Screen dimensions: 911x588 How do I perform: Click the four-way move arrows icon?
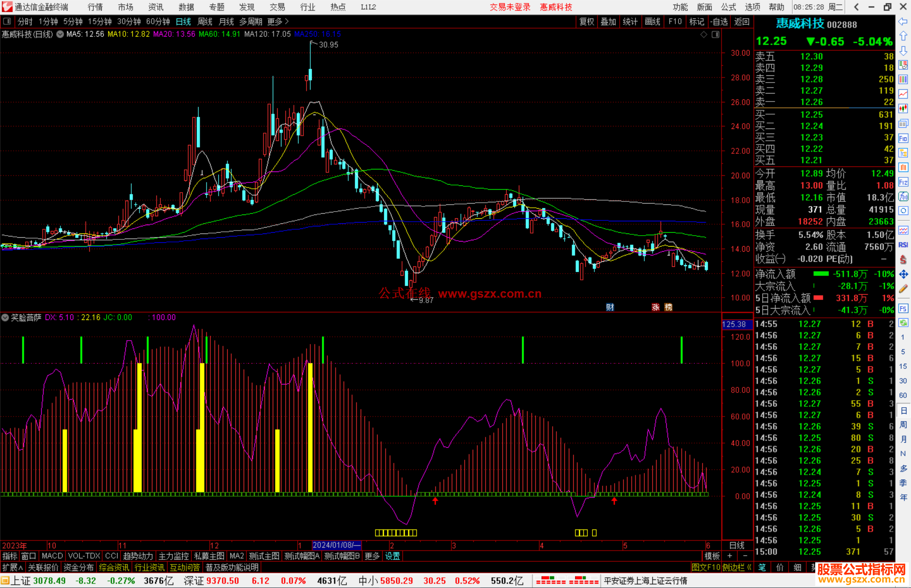(x=903, y=274)
